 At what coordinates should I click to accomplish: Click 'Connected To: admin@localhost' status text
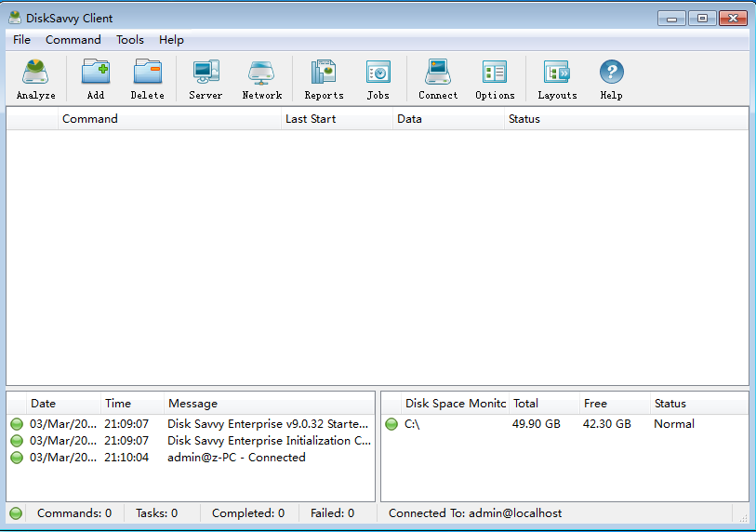click(x=475, y=513)
